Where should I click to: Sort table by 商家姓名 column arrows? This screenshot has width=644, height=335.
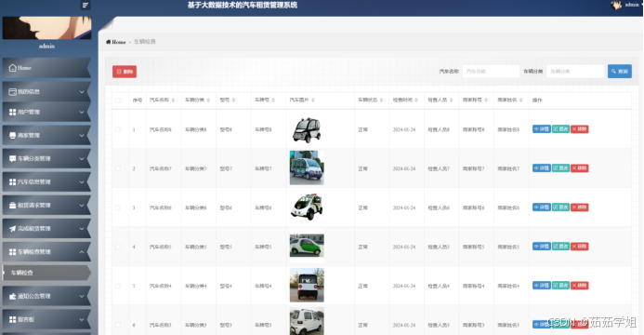point(520,100)
